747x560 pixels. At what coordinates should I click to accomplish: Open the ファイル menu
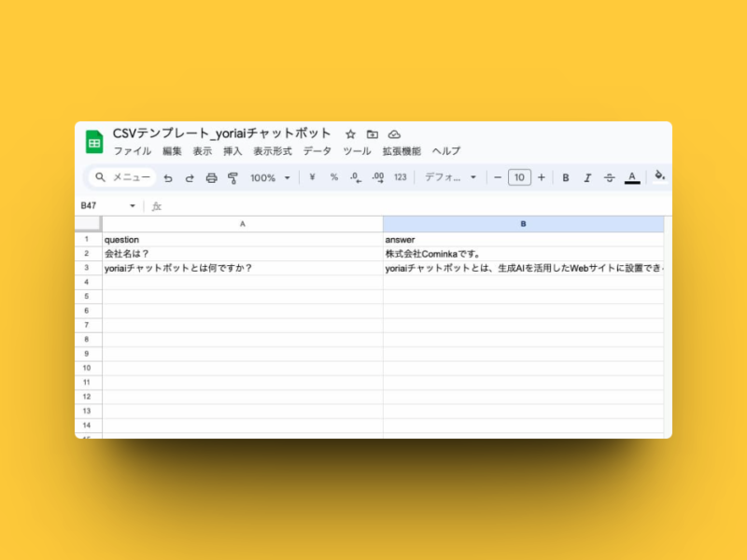132,151
